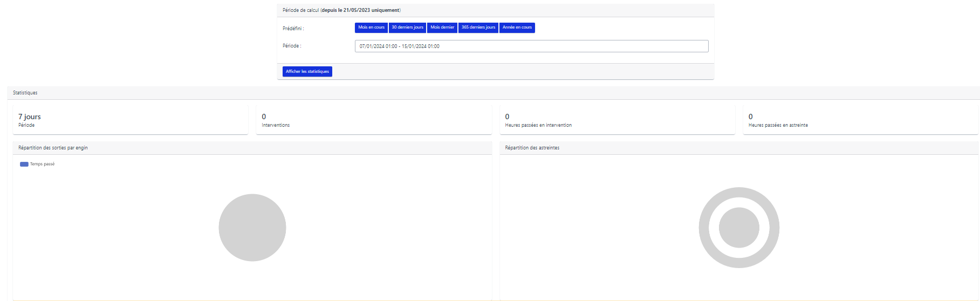Select the 'Mois en cours' preset
Image resolution: width=980 pixels, height=301 pixels.
[371, 28]
